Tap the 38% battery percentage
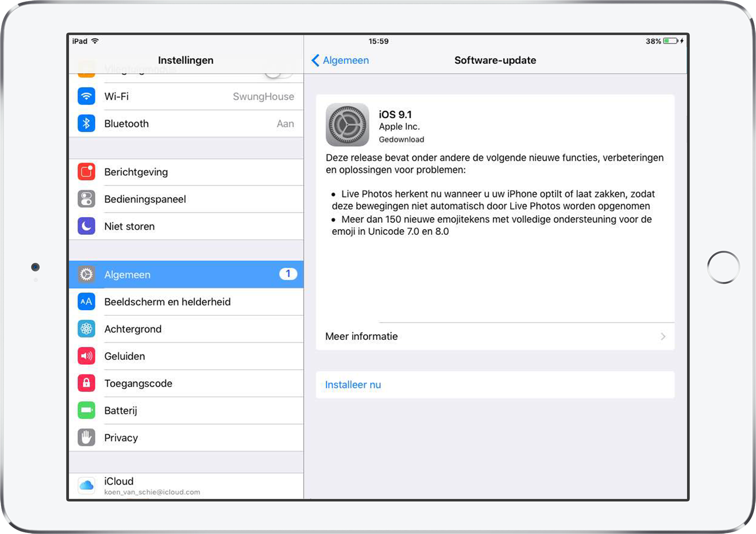756x534 pixels. [653, 41]
